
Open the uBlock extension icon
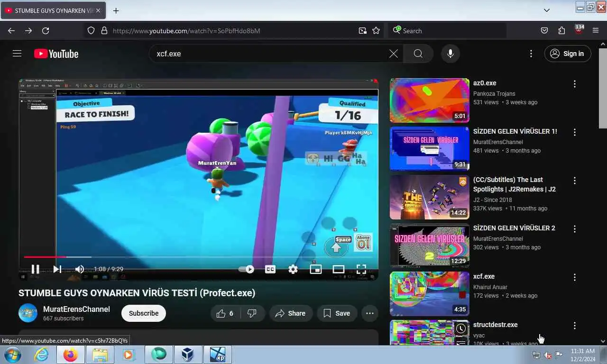click(579, 29)
